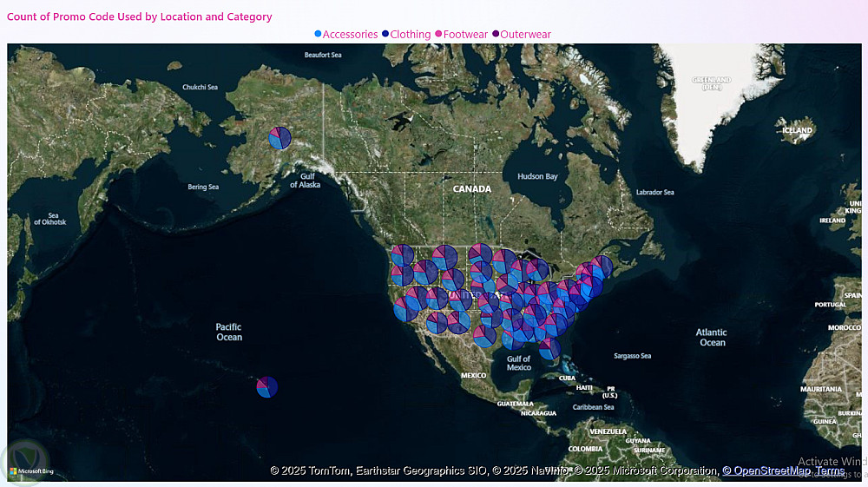Select the Clothing legend entry
868x487 pixels.
[x=406, y=35]
